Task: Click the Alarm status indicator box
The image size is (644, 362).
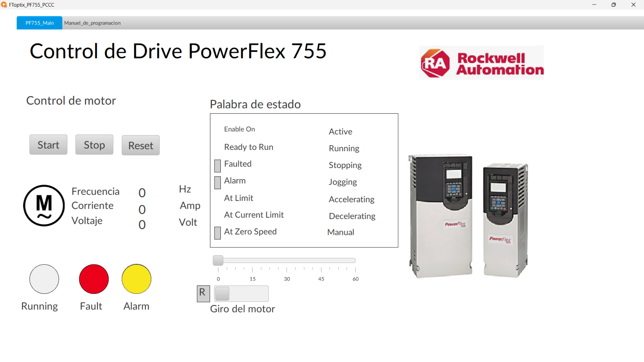Action: pos(217,182)
